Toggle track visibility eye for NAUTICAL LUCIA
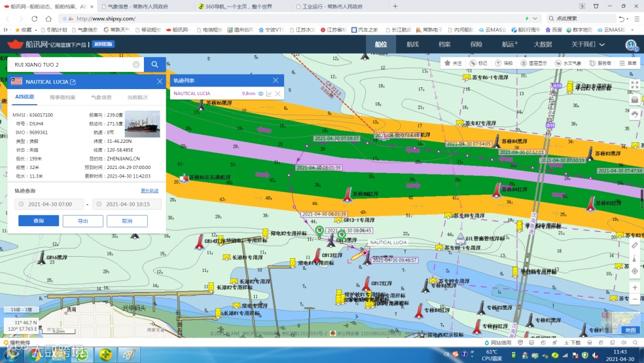The width and height of the screenshot is (644, 363). [x=260, y=94]
